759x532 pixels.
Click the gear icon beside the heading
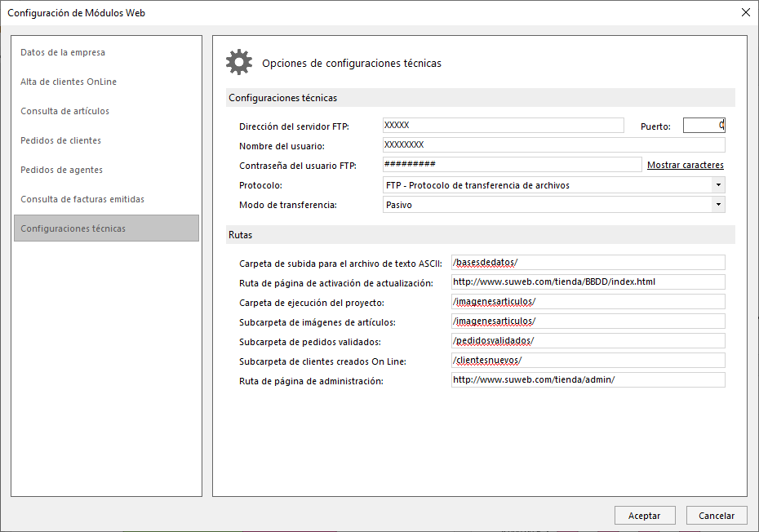(x=239, y=63)
